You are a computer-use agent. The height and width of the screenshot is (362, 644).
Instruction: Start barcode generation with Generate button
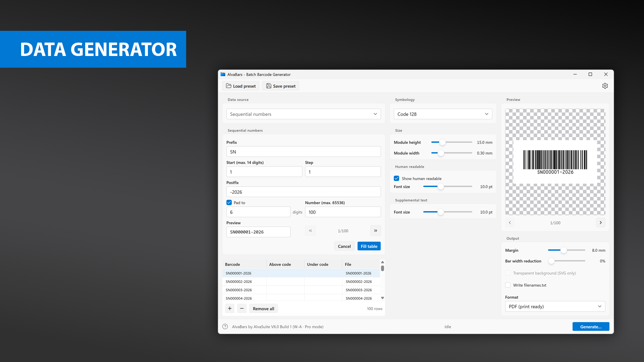click(591, 327)
